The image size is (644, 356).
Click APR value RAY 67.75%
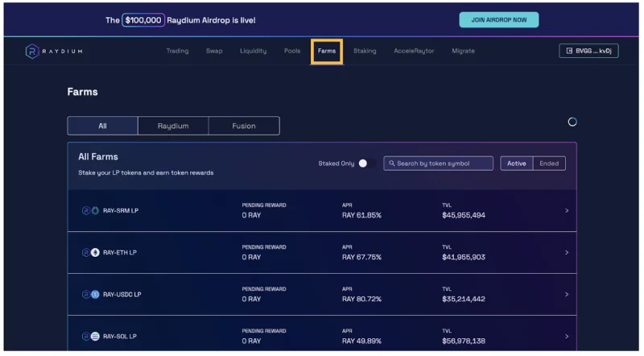[x=361, y=257]
